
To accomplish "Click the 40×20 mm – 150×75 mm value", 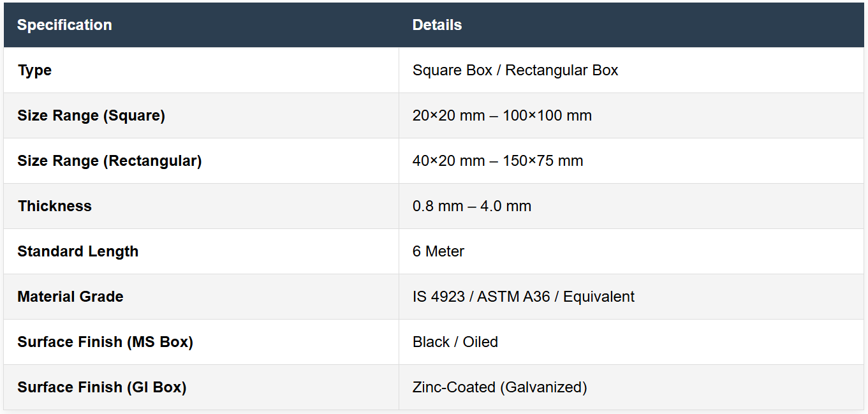I will (x=497, y=161).
